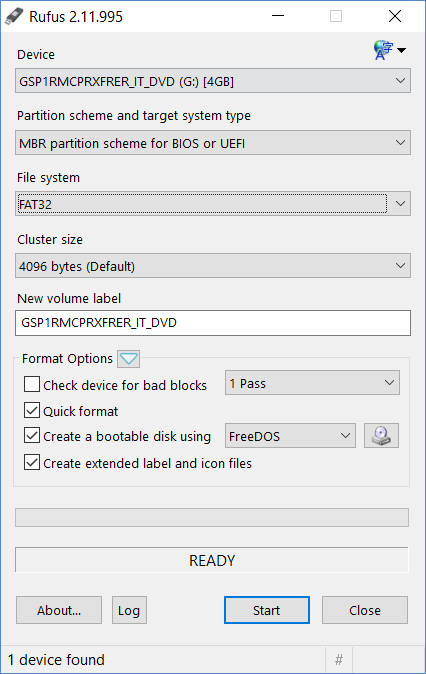The image size is (426, 674).
Task: Open the FreeDOS boot type dropdown
Action: point(290,436)
